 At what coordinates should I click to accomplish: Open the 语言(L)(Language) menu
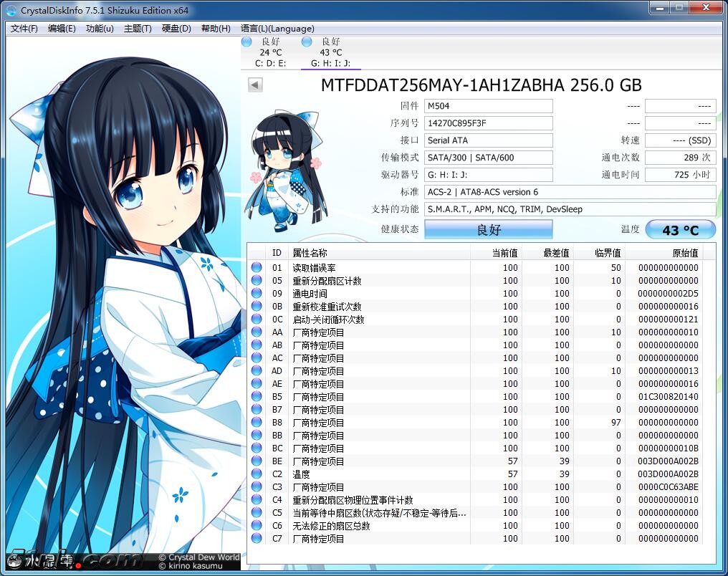click(x=277, y=29)
